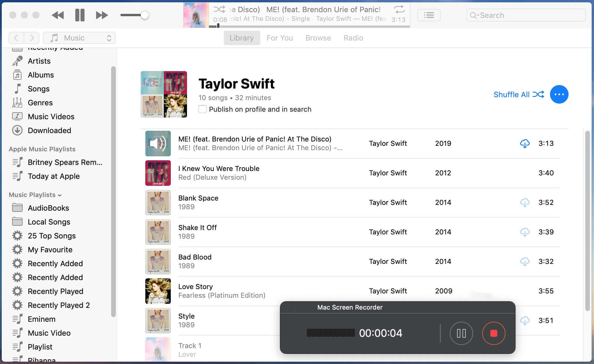Toggle Publish on profile and in search checkbox
This screenshot has height=364, width=594.
click(x=202, y=109)
